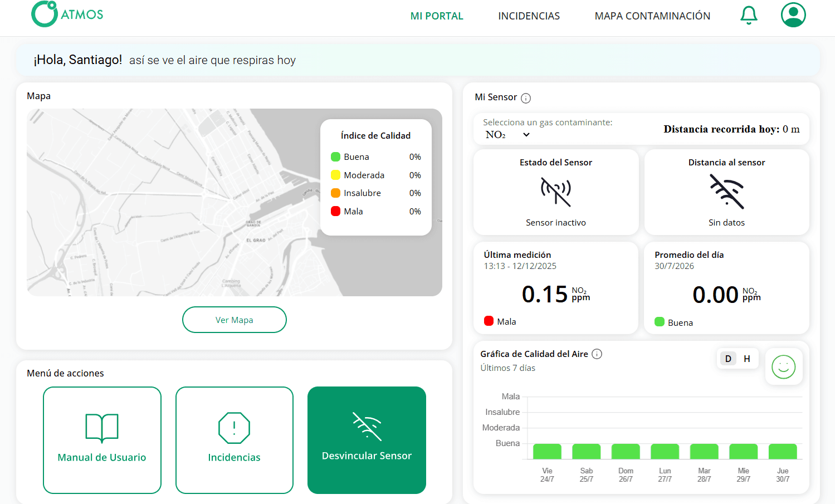Open the NO₂ gas selector dropdown
The width and height of the screenshot is (835, 504).
tap(507, 135)
